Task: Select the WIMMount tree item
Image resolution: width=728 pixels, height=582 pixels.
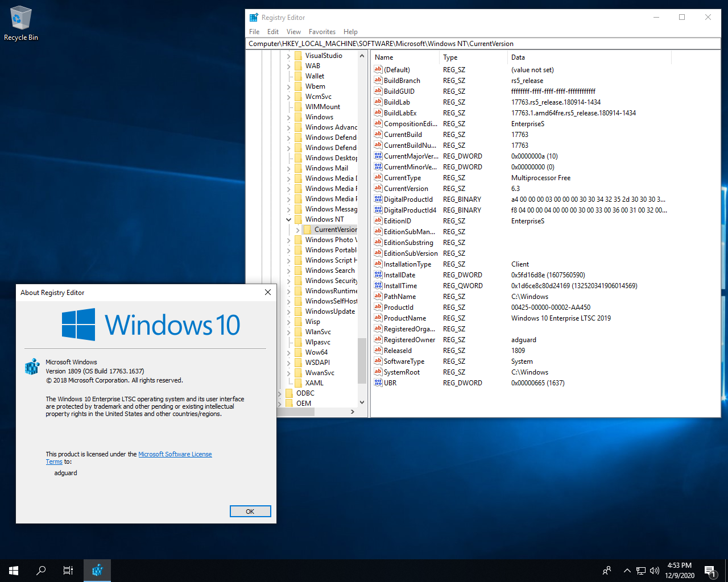Action: (x=322, y=107)
